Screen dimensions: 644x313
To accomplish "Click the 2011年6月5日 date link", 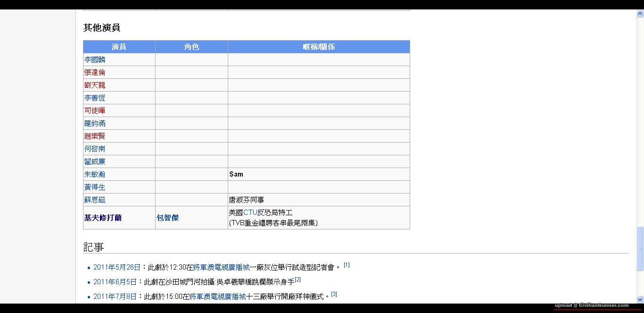I will pyautogui.click(x=115, y=282).
